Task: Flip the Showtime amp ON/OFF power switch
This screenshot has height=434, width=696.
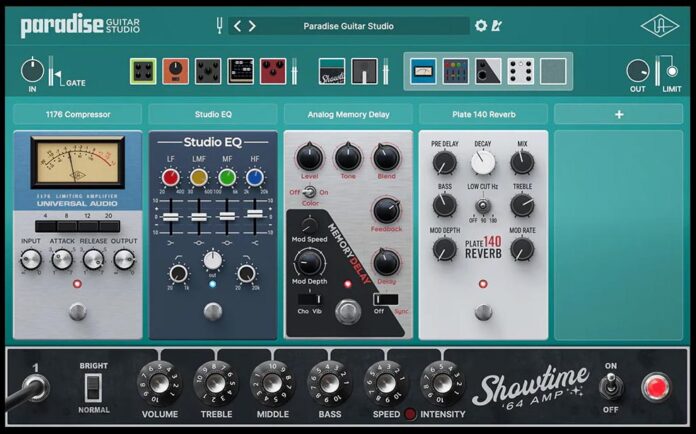Action: tap(611, 387)
